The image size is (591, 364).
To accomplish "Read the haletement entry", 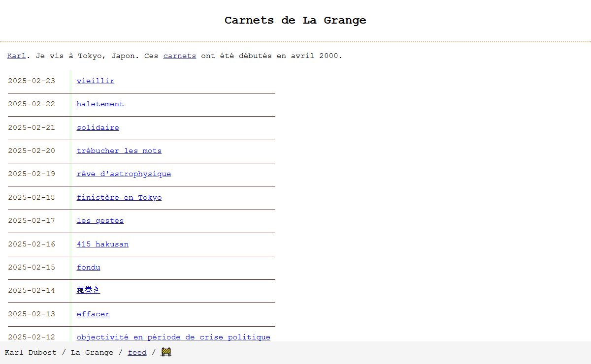I will 100,104.
